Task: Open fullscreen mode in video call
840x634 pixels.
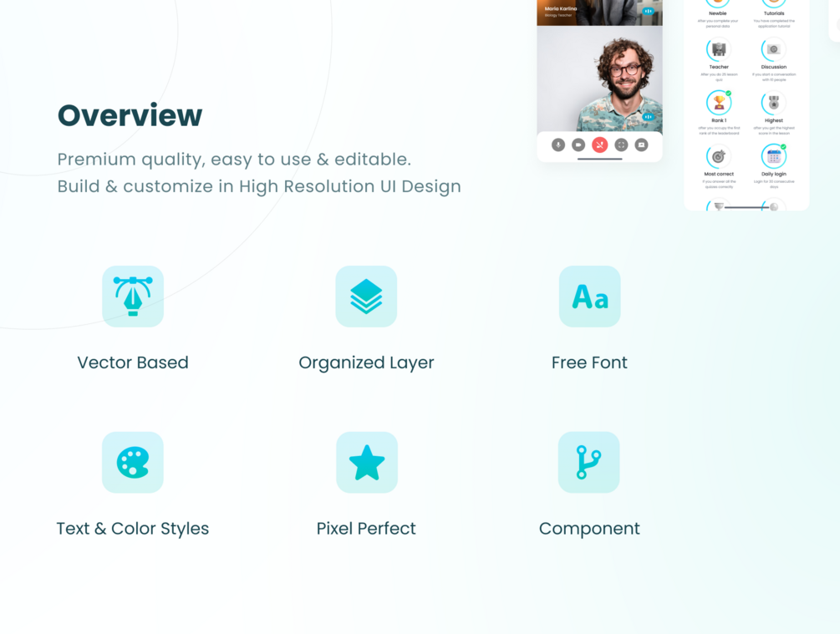Action: pyautogui.click(x=621, y=145)
